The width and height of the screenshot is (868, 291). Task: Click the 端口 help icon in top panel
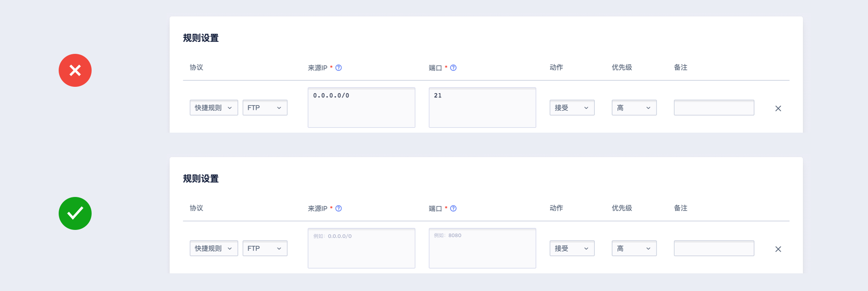point(453,68)
